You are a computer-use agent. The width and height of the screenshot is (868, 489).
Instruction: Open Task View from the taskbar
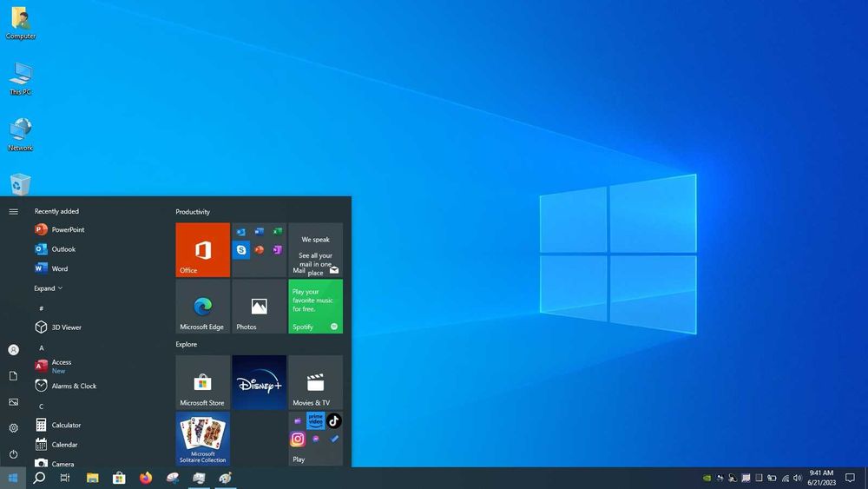[65, 478]
